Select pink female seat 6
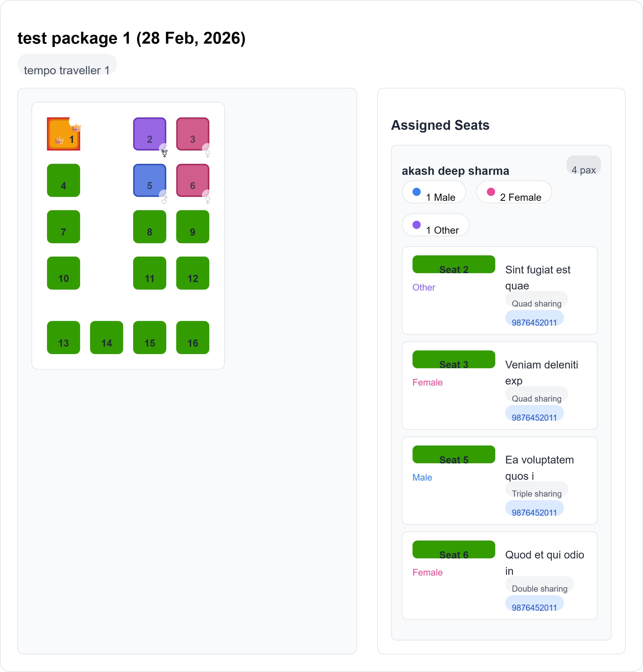Viewport: 643px width, 672px height. coord(193,180)
